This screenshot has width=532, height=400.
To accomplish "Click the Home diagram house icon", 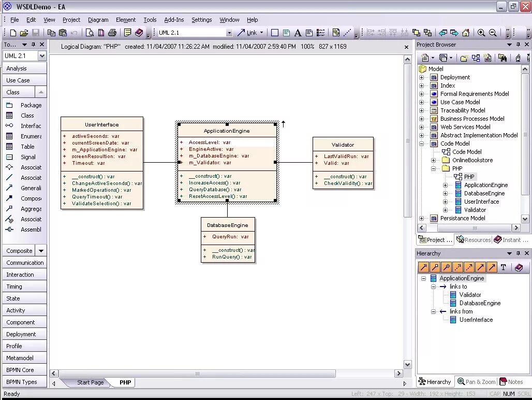I will (466, 33).
